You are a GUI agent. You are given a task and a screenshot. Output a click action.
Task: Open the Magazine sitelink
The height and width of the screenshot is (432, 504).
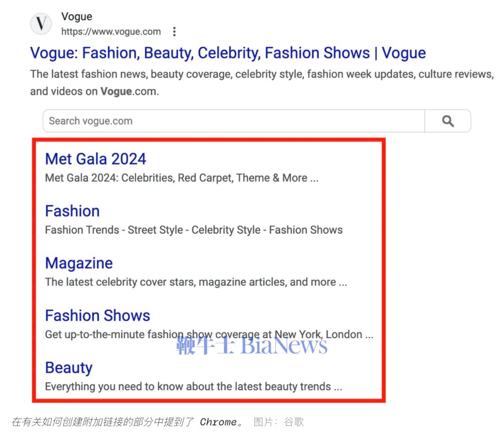click(x=79, y=263)
